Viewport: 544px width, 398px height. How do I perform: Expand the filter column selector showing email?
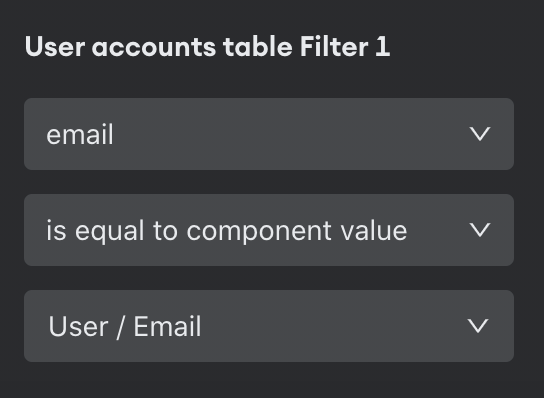tap(269, 134)
